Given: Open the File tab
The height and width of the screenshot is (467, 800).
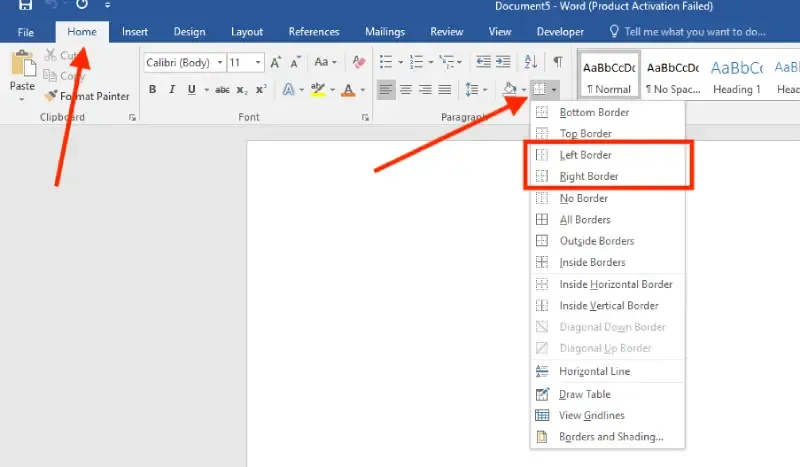Looking at the screenshot, I should pyautogui.click(x=26, y=32).
